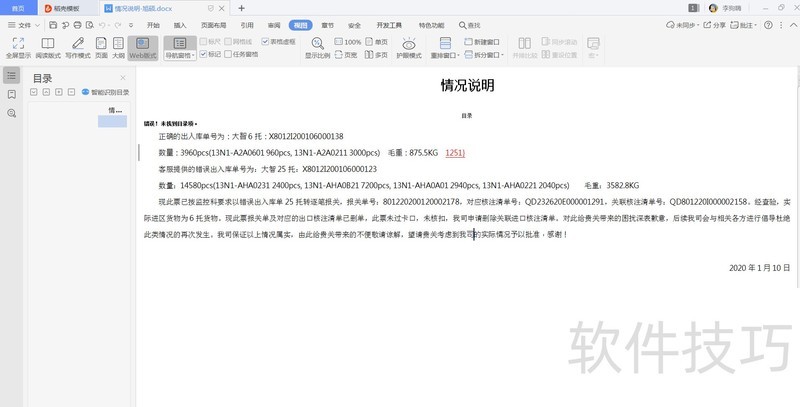The width and height of the screenshot is (800, 407).
Task: Fit to page width (页宽)
Action: (x=346, y=55)
